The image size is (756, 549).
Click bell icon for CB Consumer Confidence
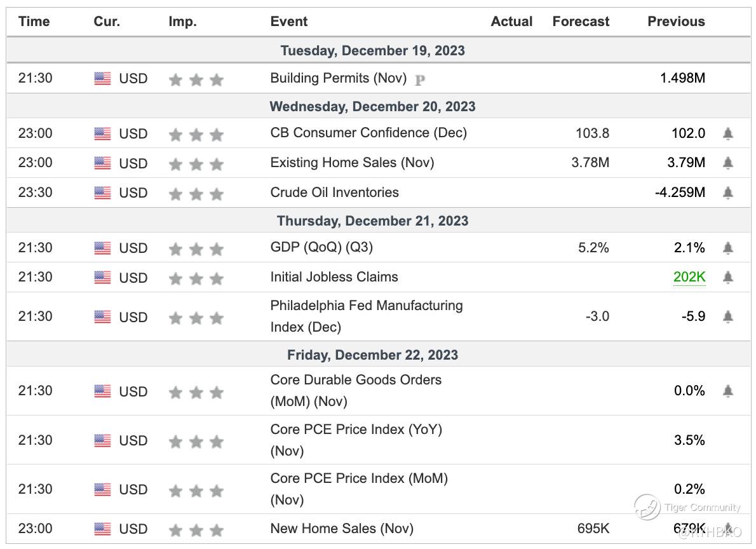point(728,133)
